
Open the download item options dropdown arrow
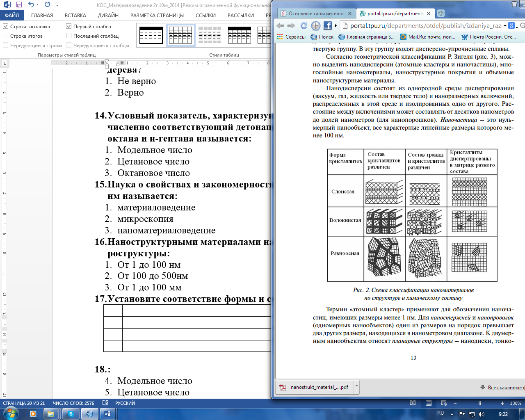[x=357, y=386]
